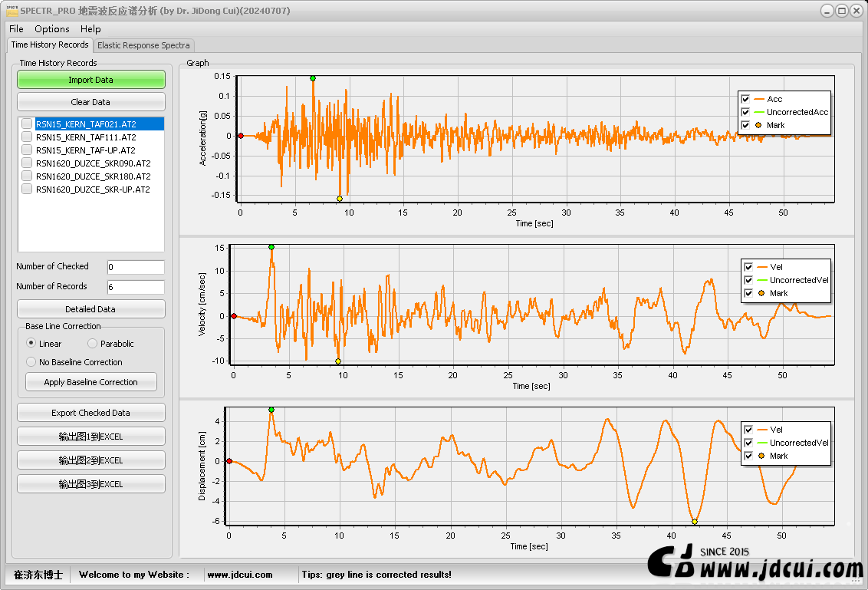Click the red start marker on displacement graph

coord(229,461)
